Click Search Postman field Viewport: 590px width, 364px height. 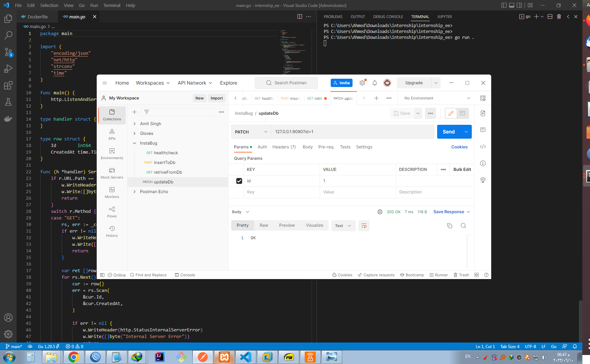coord(286,83)
